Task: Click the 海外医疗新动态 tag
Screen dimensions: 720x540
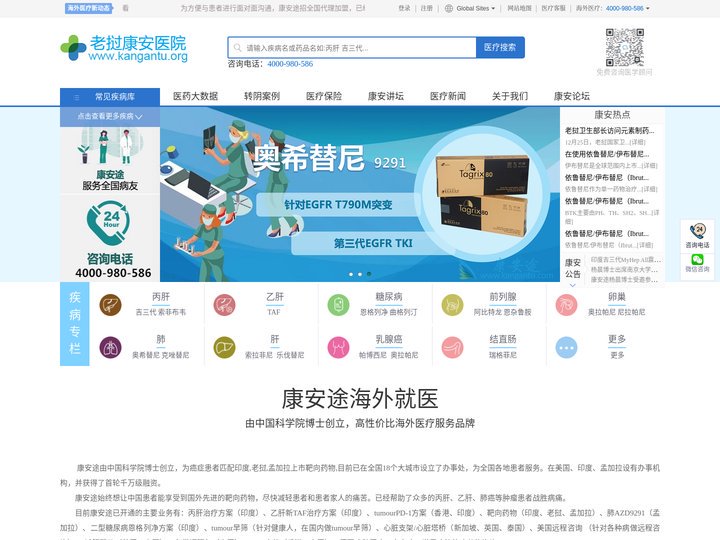Action: pyautogui.click(x=89, y=8)
